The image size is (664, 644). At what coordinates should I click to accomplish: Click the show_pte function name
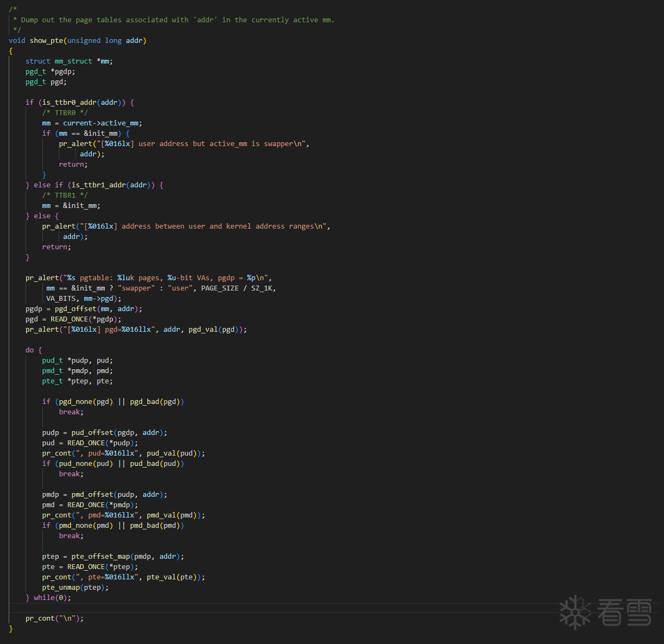46,41
